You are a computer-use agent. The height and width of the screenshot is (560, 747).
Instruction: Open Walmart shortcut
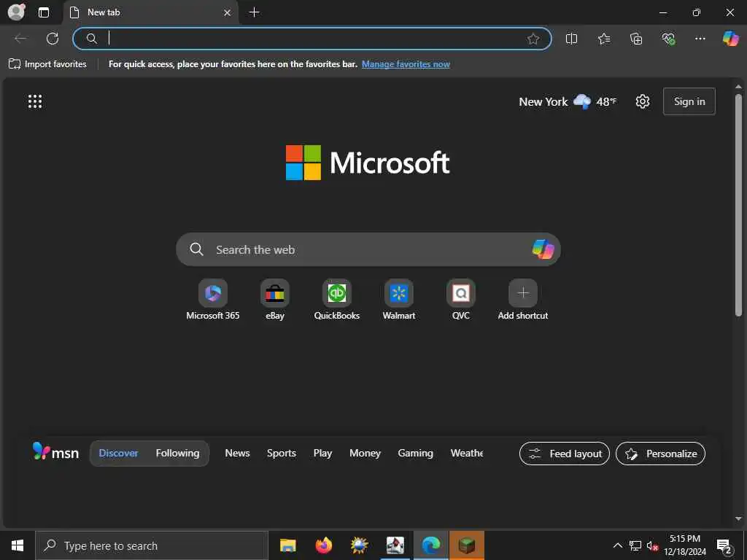coord(399,300)
